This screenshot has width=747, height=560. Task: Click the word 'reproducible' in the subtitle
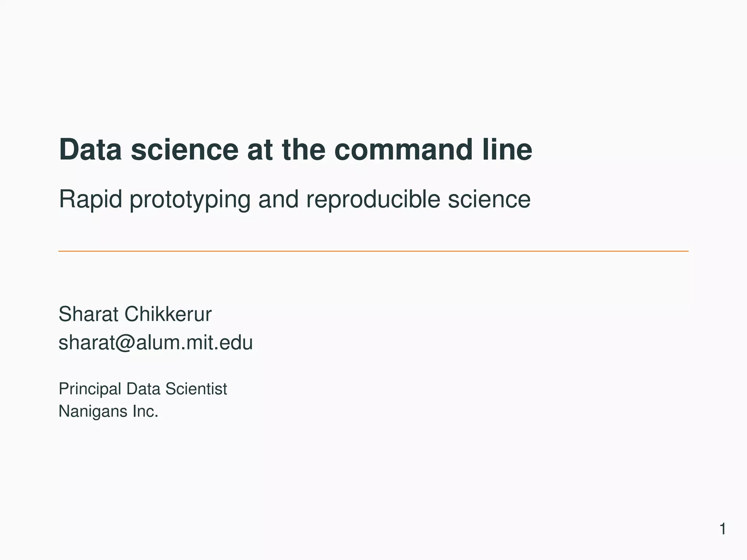coord(373,200)
